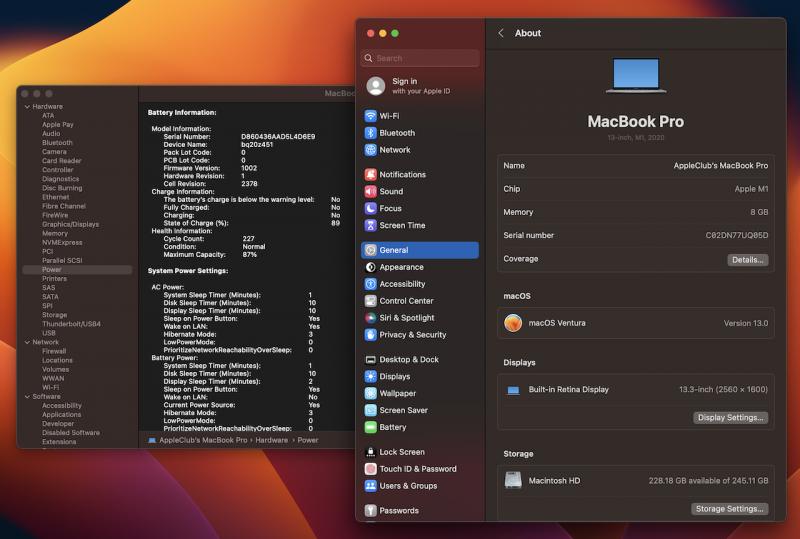Open Wi-Fi settings icon in sidebar
This screenshot has width=800, height=539.
coord(370,116)
